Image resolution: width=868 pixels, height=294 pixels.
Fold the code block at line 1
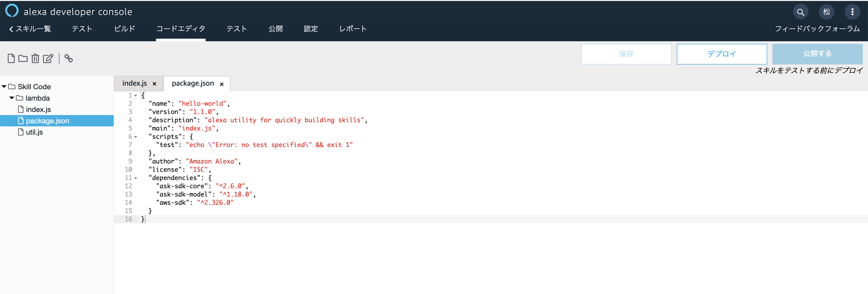tap(136, 95)
